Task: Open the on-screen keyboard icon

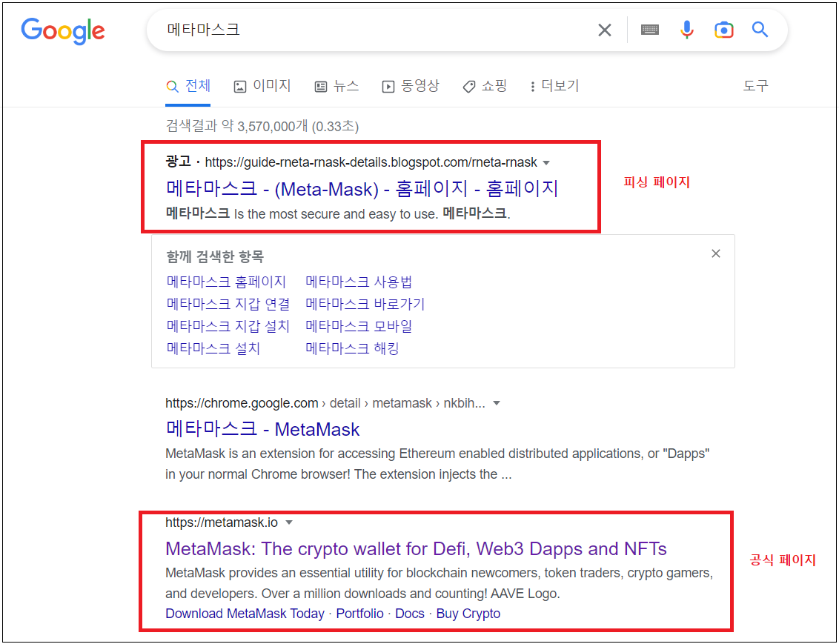Action: tap(649, 30)
